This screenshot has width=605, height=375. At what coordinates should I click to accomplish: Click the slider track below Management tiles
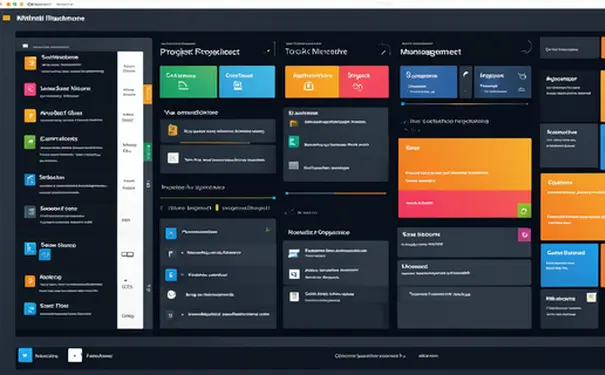(465, 104)
